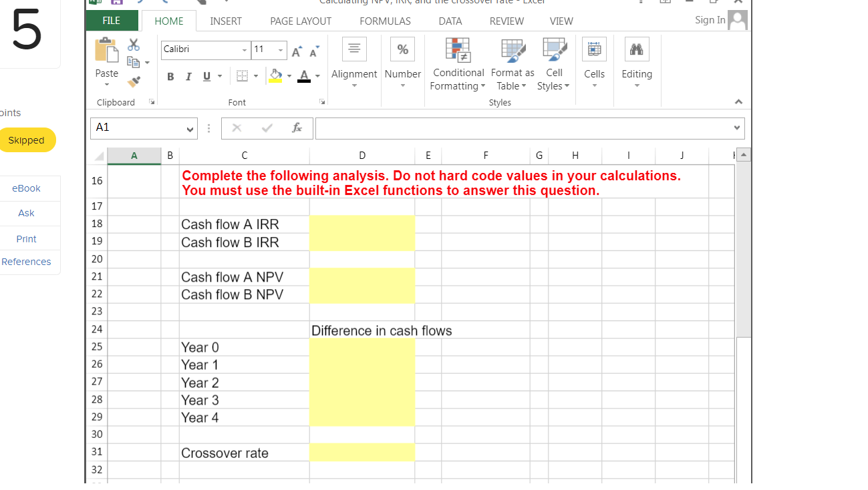Open the font name dropdown
The width and height of the screenshot is (868, 490).
coord(246,50)
